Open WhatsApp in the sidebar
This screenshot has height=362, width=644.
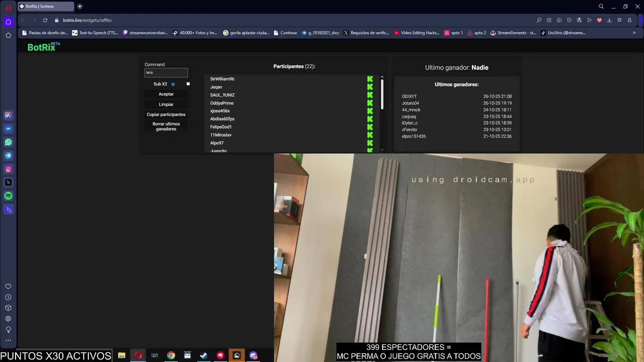click(x=8, y=142)
